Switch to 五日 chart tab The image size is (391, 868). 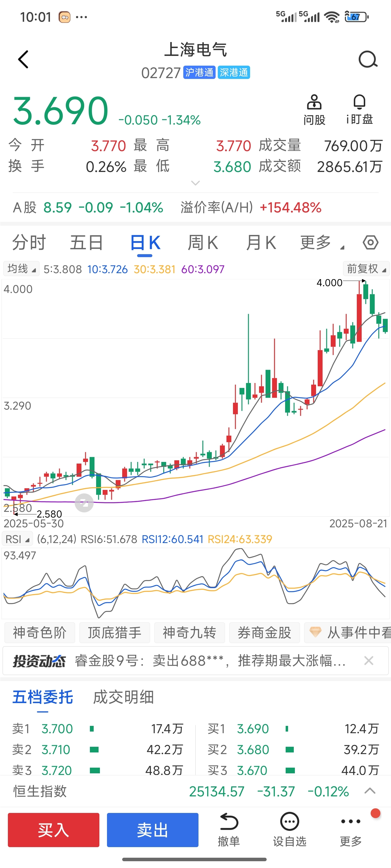[86, 242]
